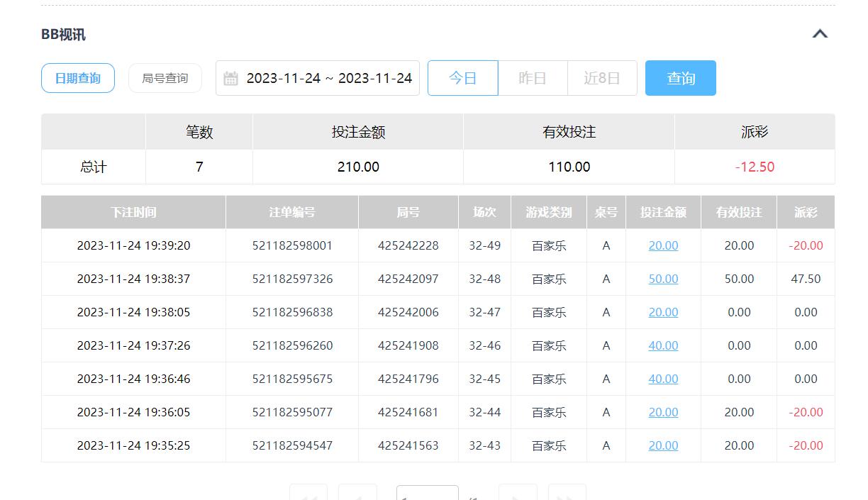Click the calendar icon in date field
This screenshot has width=868, height=500.
(230, 79)
